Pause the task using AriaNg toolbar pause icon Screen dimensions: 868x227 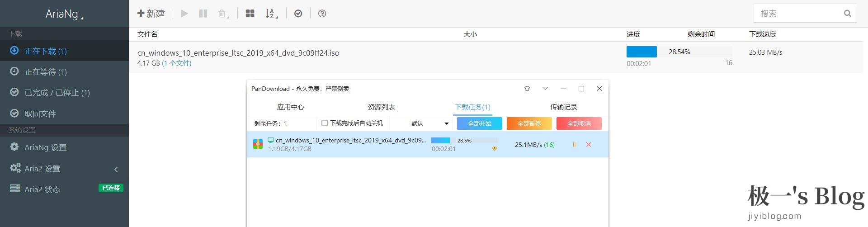[x=203, y=14]
